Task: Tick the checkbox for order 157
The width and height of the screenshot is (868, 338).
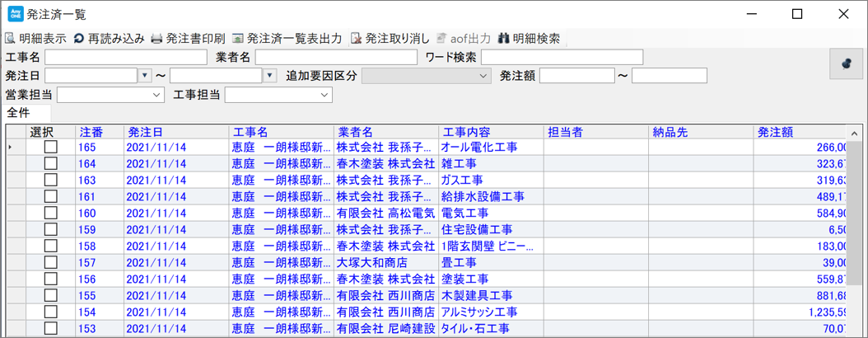Action: click(51, 262)
